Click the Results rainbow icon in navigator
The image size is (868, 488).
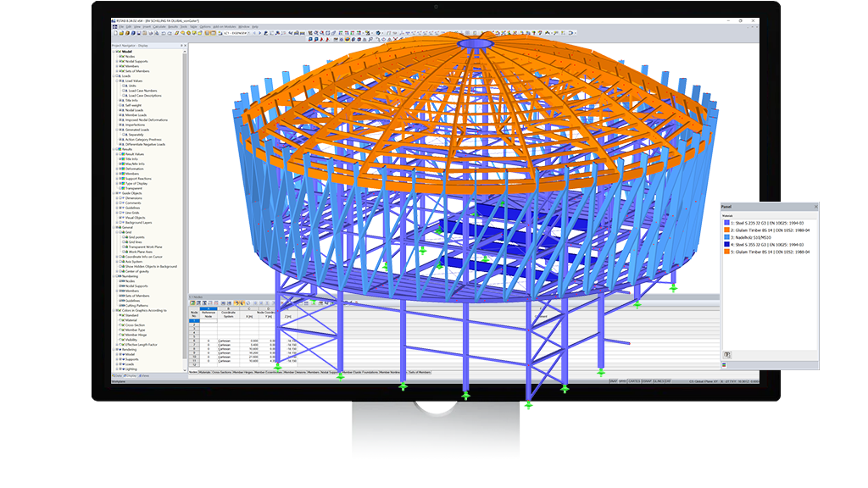point(120,149)
